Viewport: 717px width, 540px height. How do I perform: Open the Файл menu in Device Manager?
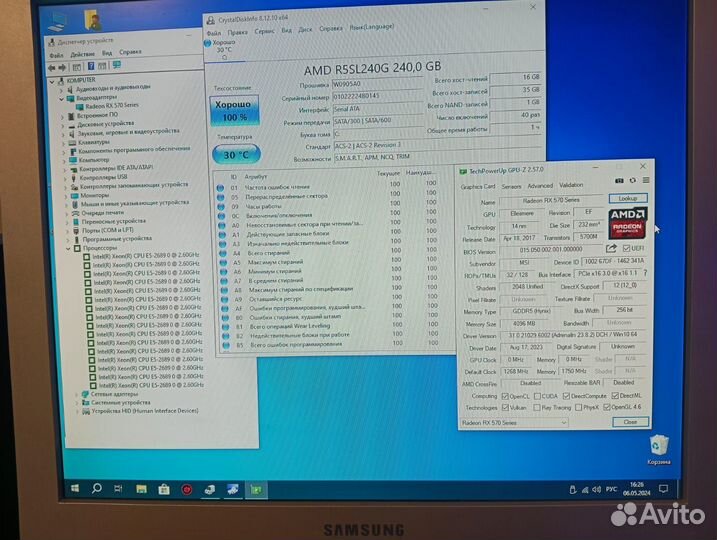click(56, 55)
